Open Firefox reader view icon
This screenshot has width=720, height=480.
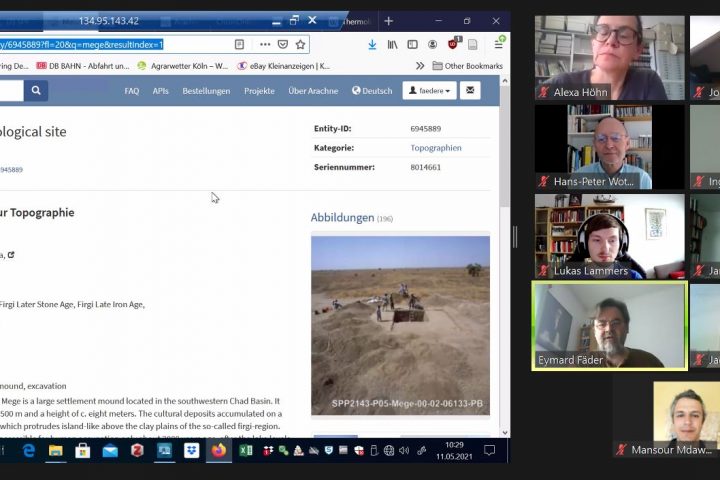[x=239, y=44]
